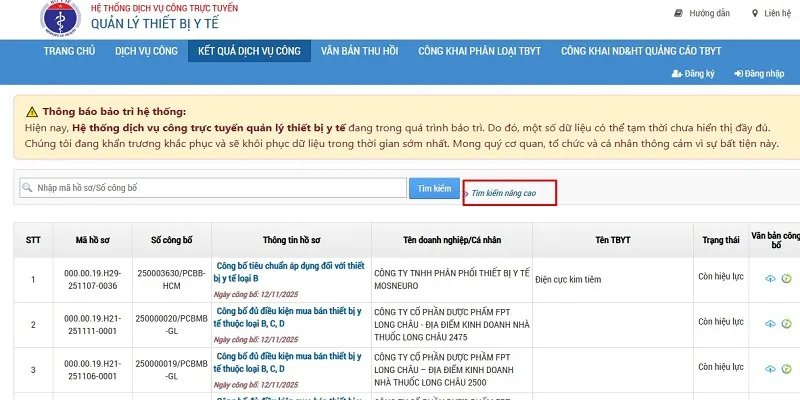
Task: Click the warning triangle icon in the maintenance notice
Action: [32, 112]
